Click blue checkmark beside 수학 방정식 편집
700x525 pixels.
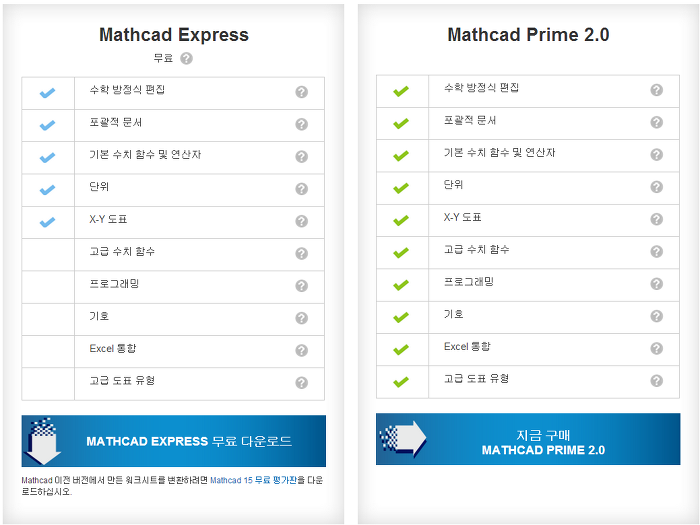point(47,93)
